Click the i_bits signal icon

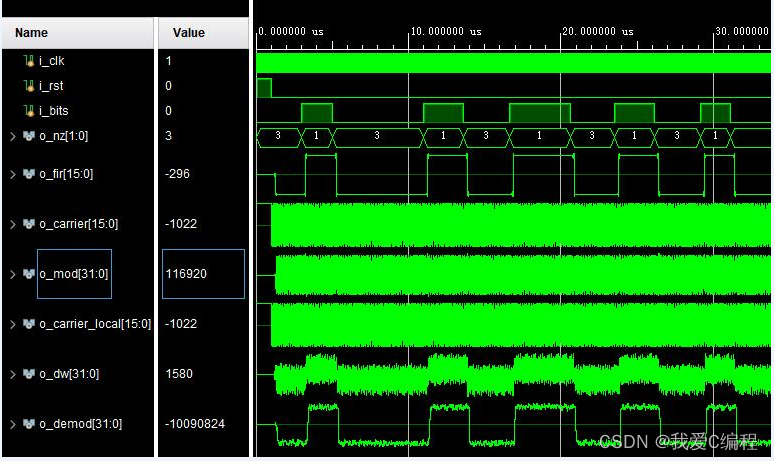point(28,111)
